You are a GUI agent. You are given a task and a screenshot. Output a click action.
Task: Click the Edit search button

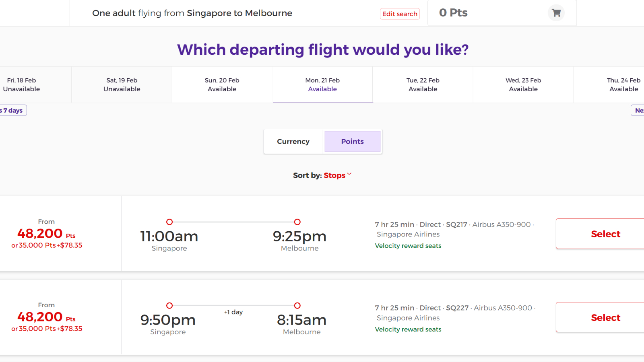[400, 14]
